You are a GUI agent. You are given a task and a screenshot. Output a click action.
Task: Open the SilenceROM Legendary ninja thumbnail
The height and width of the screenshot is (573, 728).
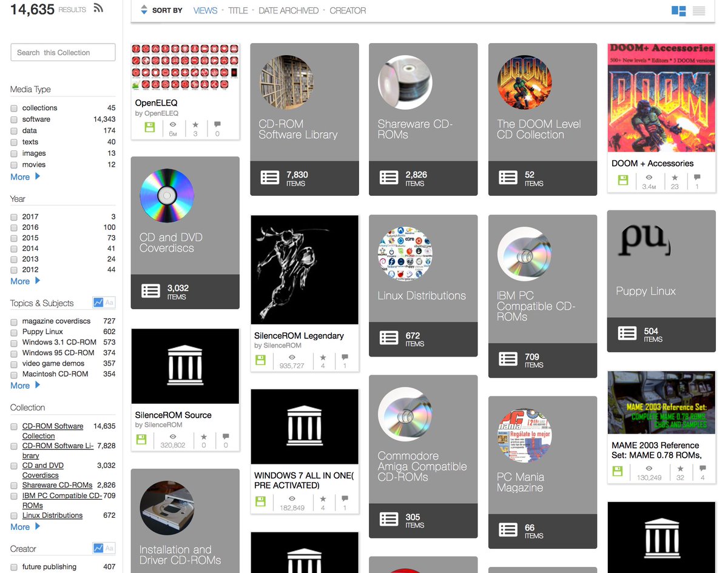[x=305, y=270]
